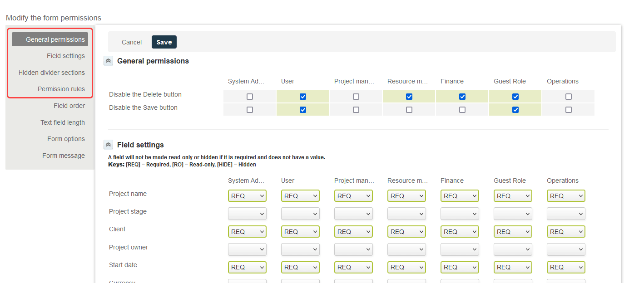Open Client dropdown for Guest Role
This screenshot has height=283, width=644.
[x=513, y=232]
